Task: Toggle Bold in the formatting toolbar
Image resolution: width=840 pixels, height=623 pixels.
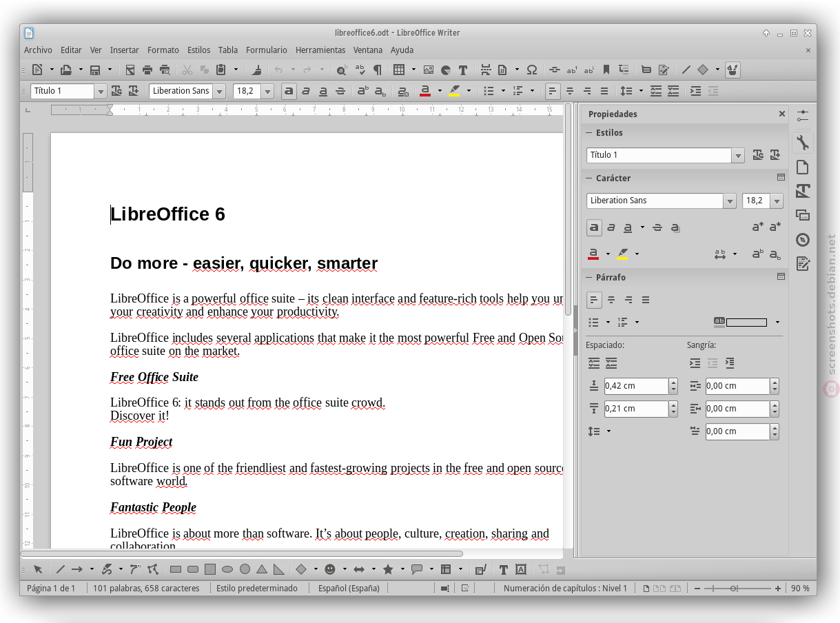Action: click(289, 91)
